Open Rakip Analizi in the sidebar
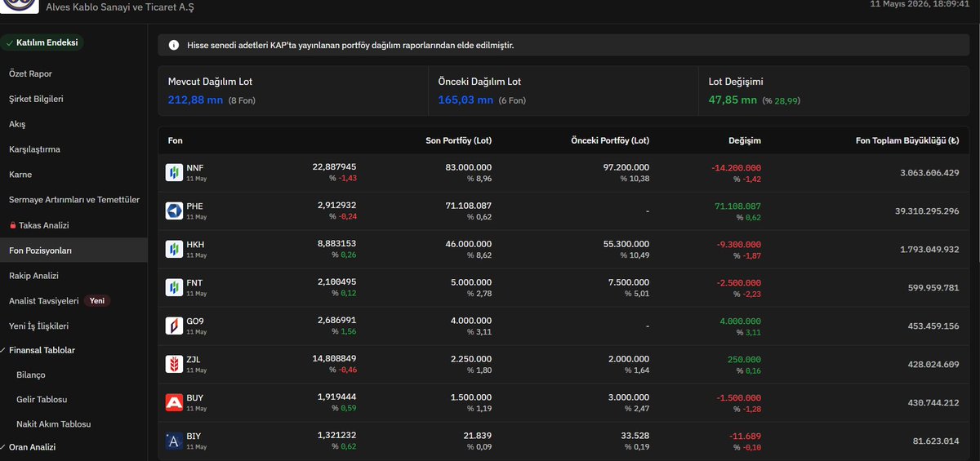The image size is (980, 461). pos(33,276)
